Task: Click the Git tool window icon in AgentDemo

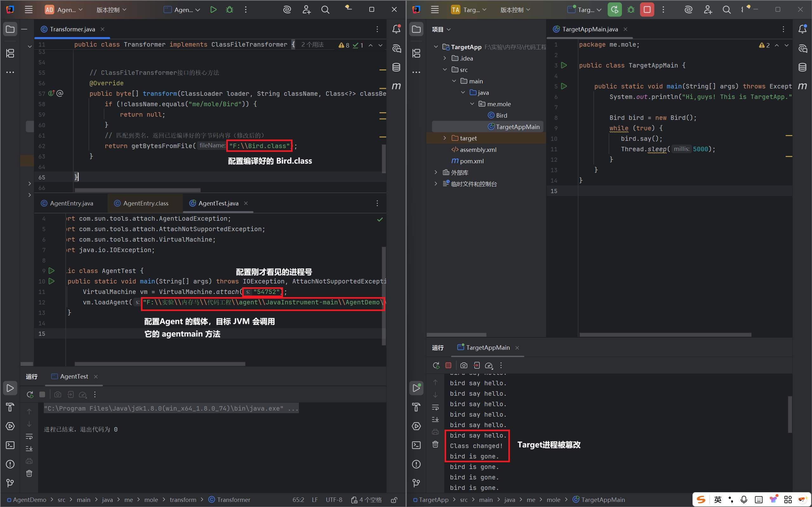Action: [10, 483]
